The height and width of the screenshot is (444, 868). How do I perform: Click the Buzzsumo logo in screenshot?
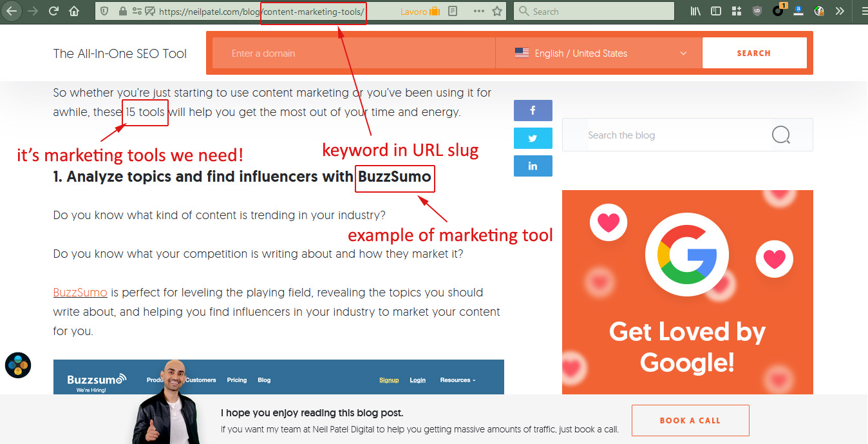[x=97, y=380]
